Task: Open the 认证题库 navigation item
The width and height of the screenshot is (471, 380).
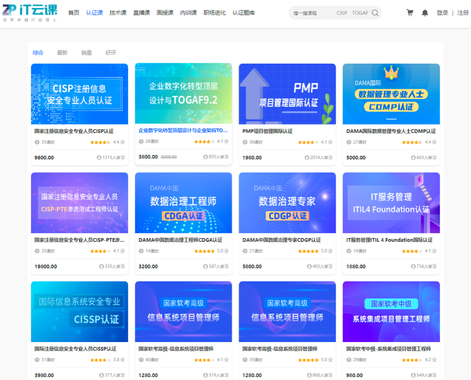Action: pyautogui.click(x=244, y=13)
